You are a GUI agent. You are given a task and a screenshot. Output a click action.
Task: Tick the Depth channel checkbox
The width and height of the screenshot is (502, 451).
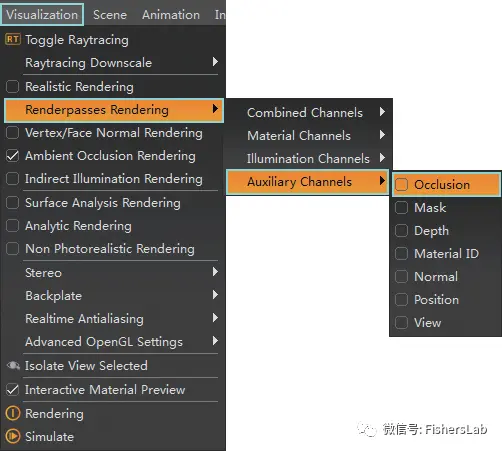tap(401, 231)
